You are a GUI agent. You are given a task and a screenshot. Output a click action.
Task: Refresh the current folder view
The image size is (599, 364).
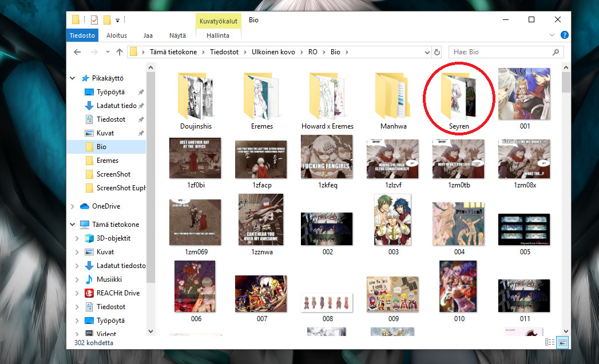pyautogui.click(x=437, y=52)
